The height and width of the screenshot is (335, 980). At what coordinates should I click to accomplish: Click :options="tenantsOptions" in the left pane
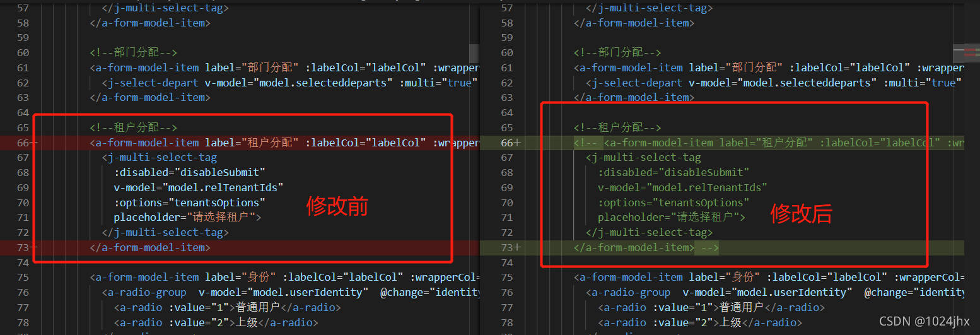tap(189, 203)
